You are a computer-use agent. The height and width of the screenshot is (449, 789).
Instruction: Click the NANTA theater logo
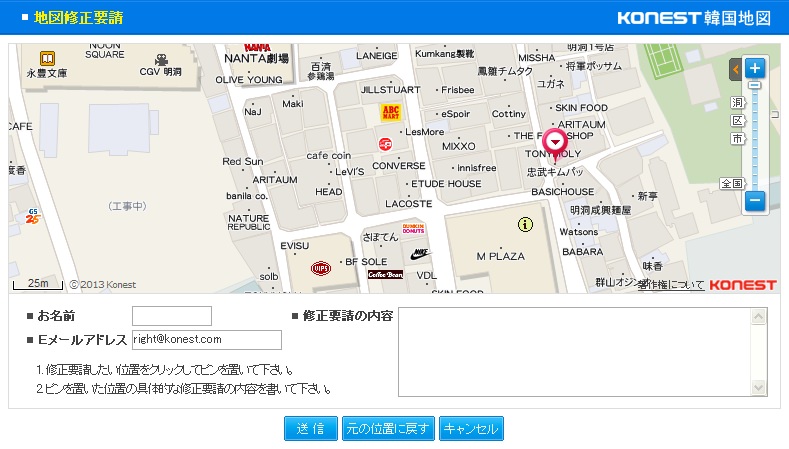tap(257, 47)
